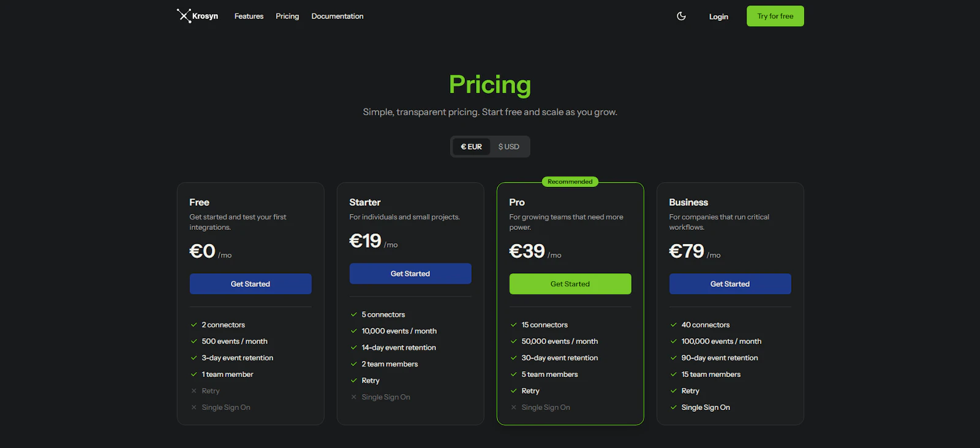Click the Recommended badge on Pro

point(570,181)
